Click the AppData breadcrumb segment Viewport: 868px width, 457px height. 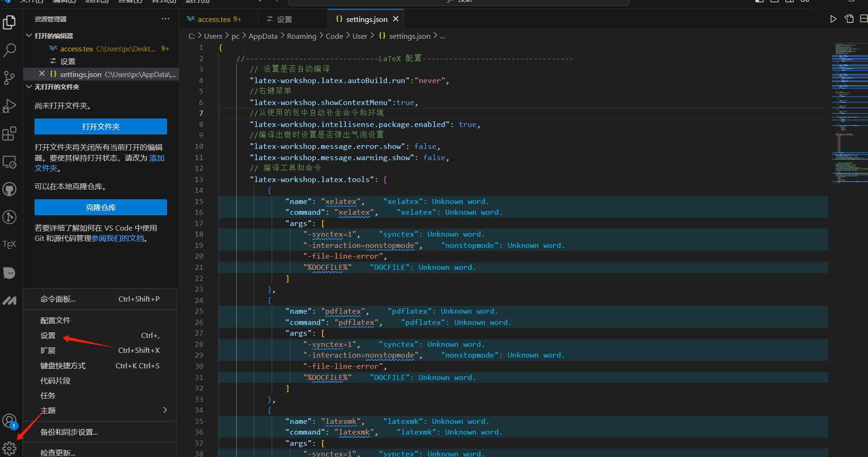pyautogui.click(x=263, y=36)
